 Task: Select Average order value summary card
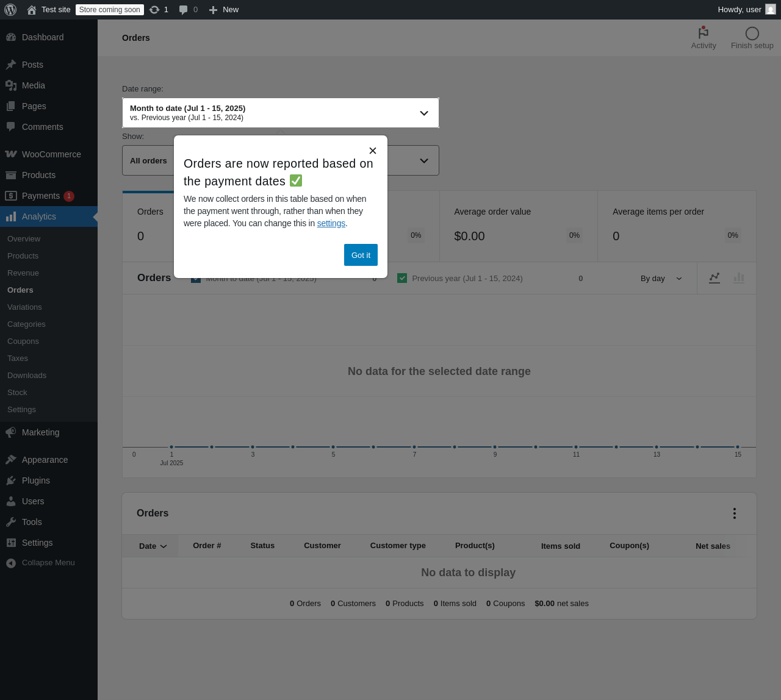(519, 226)
